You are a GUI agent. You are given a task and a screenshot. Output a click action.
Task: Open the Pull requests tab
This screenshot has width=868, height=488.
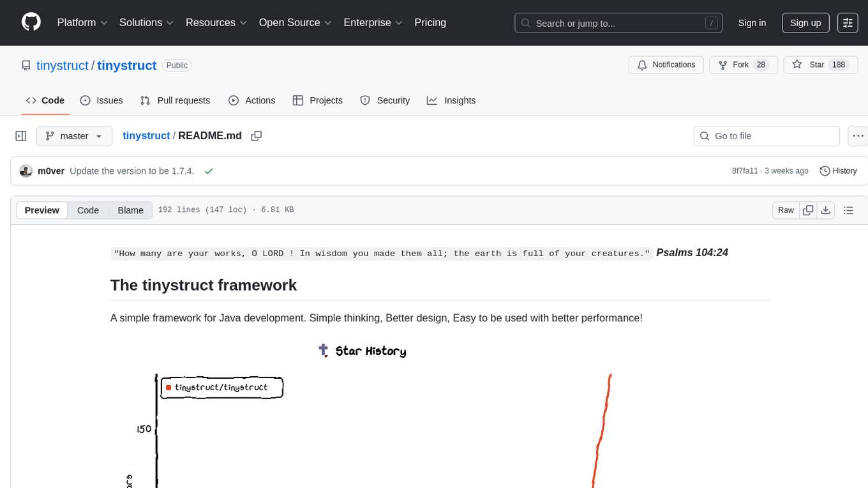175,100
